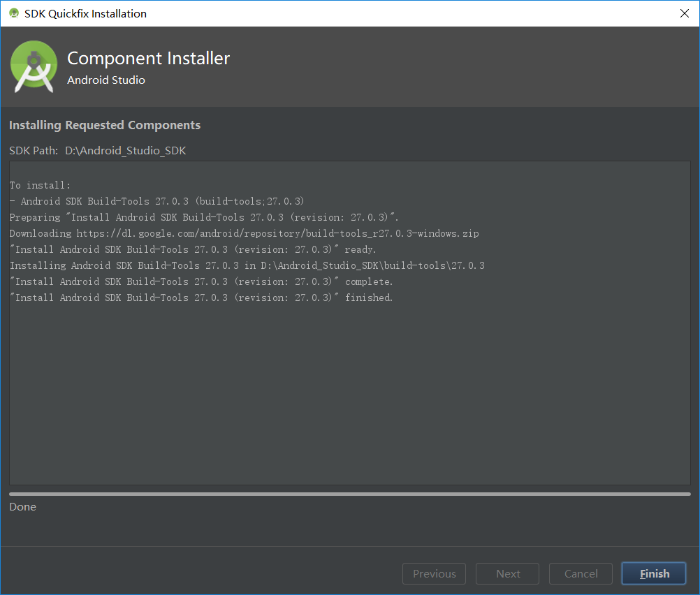
Task: Click the 'Preparing' log line
Action: (x=204, y=217)
